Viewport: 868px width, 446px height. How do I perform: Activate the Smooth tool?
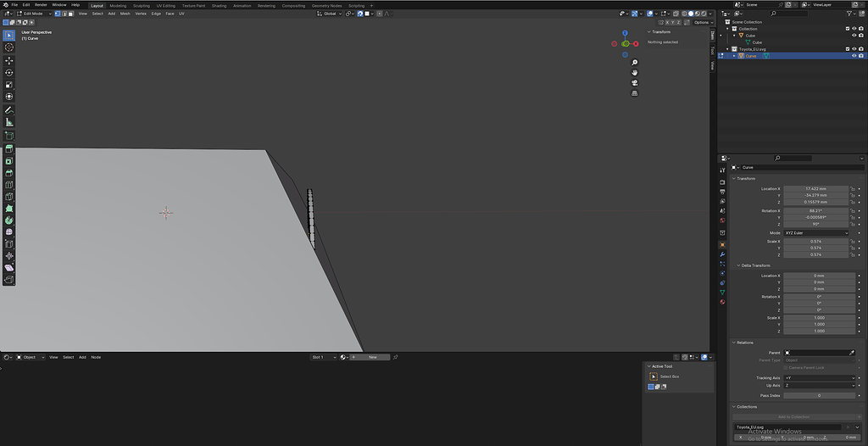8,232
